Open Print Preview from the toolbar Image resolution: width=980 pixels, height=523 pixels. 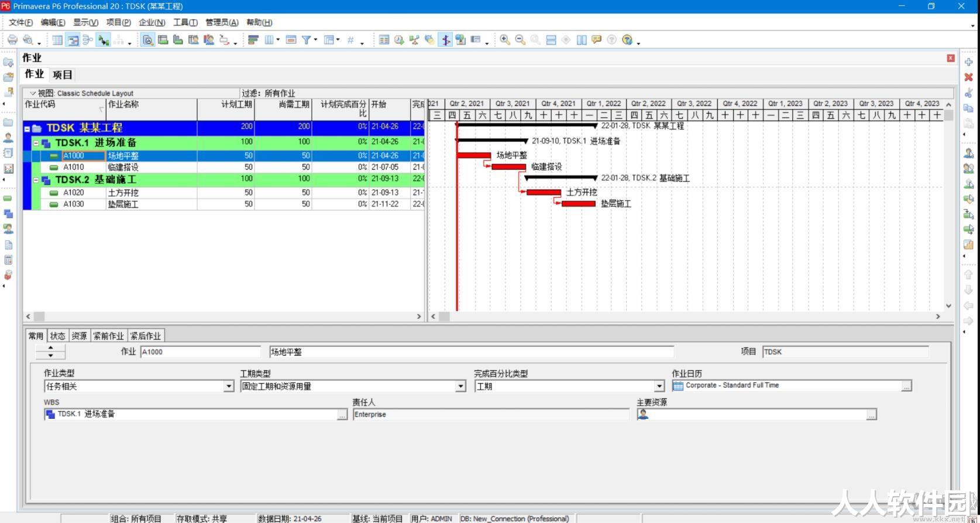[27, 40]
